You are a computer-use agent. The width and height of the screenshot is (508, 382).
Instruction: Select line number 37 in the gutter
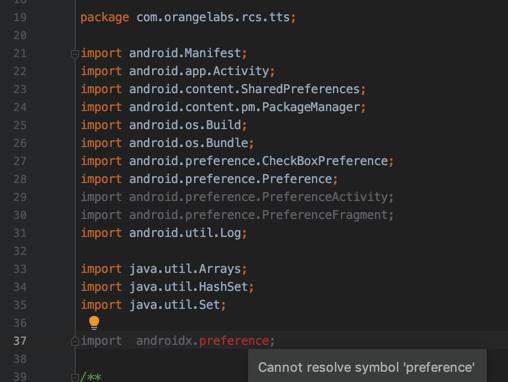[20, 341]
